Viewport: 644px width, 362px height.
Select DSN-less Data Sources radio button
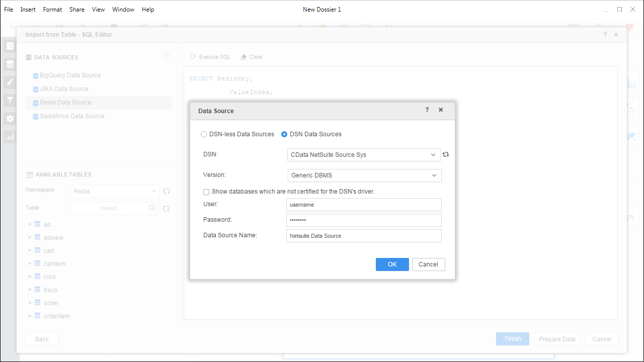pos(204,134)
